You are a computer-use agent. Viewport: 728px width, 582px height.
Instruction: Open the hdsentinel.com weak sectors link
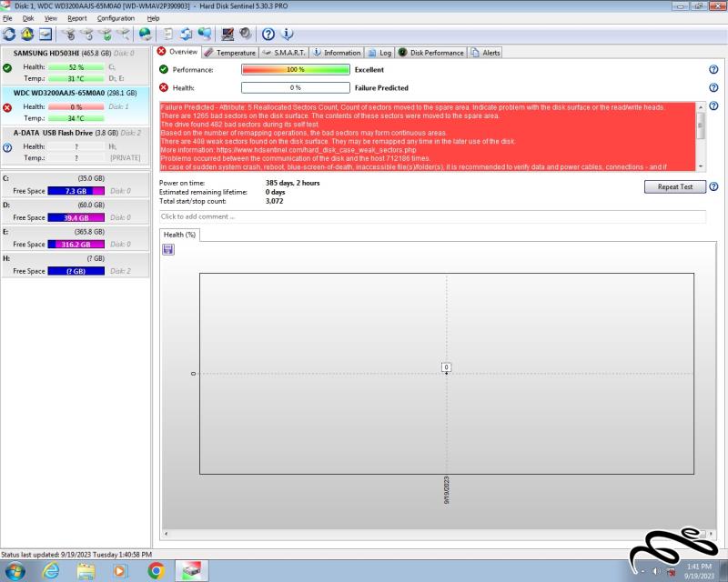coord(316,150)
